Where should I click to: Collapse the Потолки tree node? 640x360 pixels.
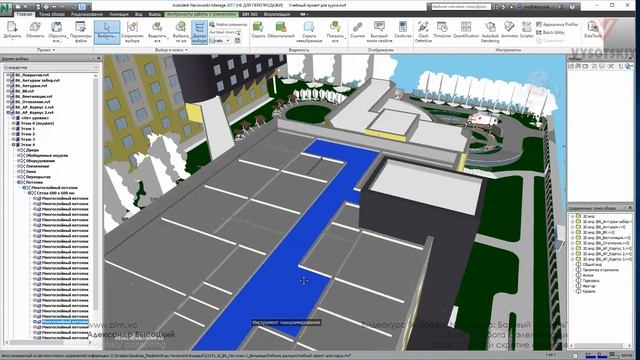click(x=19, y=182)
